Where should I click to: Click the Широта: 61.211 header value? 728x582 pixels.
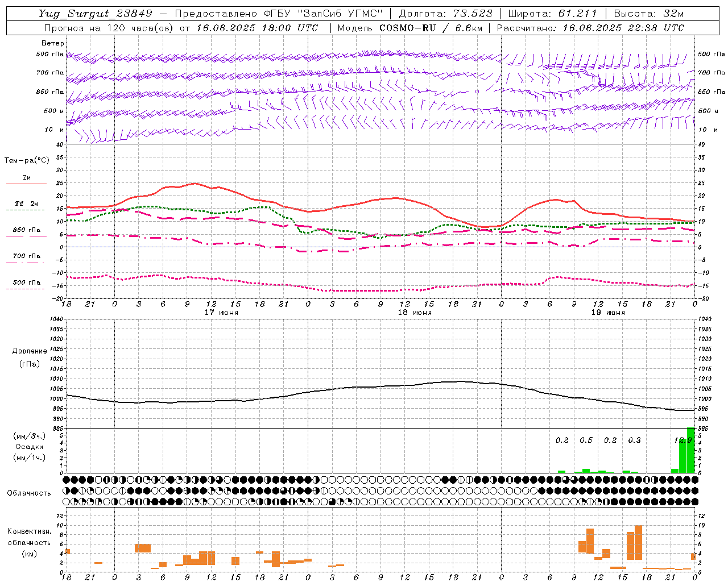pyautogui.click(x=552, y=14)
